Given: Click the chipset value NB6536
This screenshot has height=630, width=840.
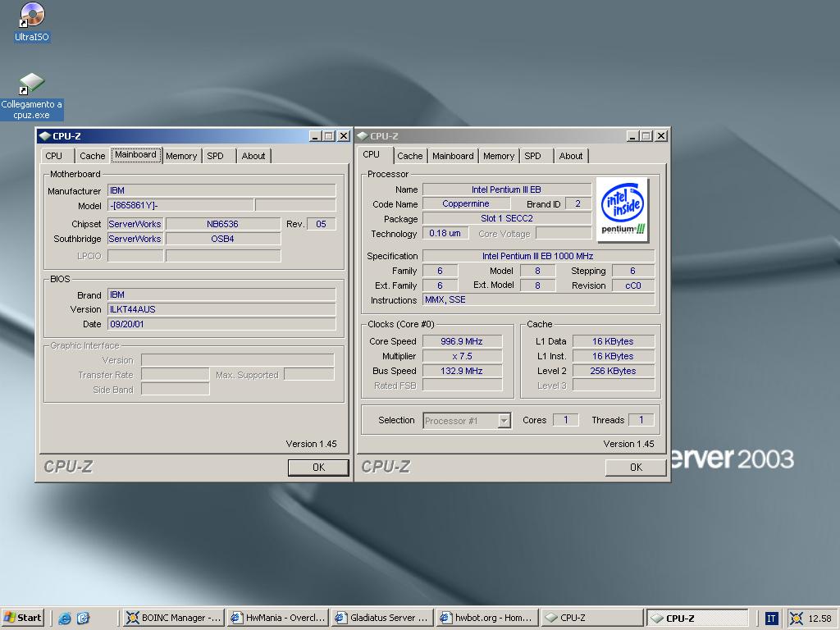Looking at the screenshot, I should coord(223,224).
